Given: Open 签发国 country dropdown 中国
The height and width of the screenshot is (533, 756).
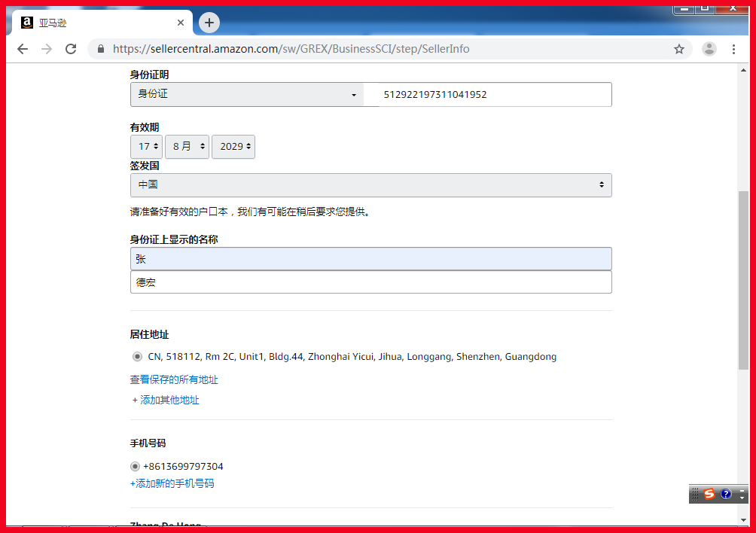Looking at the screenshot, I should (x=370, y=185).
